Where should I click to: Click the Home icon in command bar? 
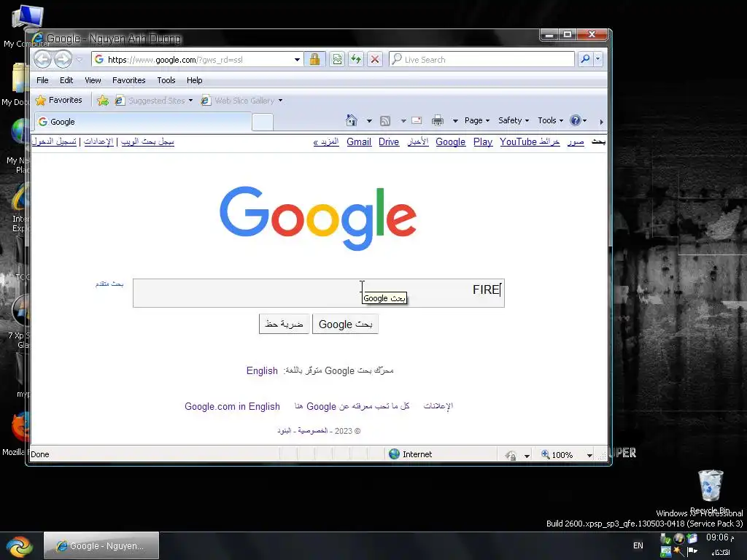(x=352, y=120)
